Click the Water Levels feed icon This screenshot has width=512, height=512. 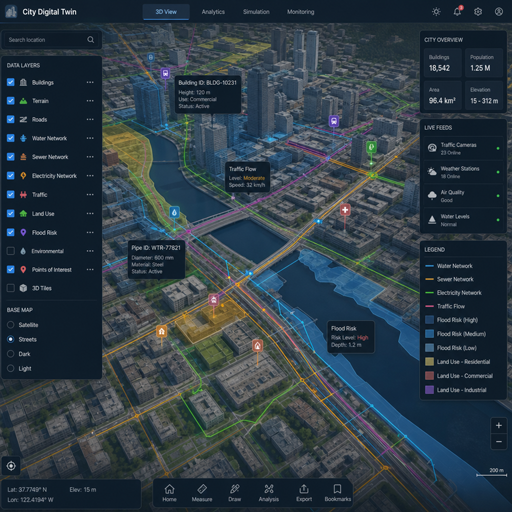tap(432, 220)
